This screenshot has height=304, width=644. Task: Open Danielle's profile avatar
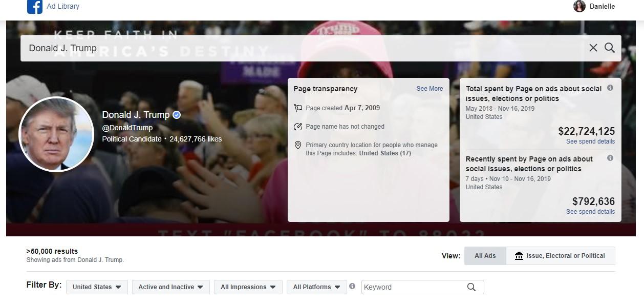[x=579, y=7]
